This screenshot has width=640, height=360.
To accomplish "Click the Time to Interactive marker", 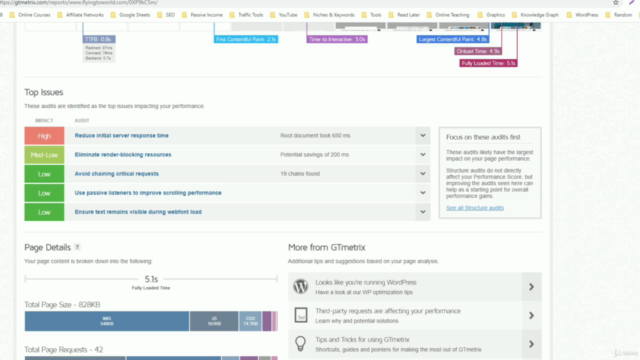I will (337, 39).
